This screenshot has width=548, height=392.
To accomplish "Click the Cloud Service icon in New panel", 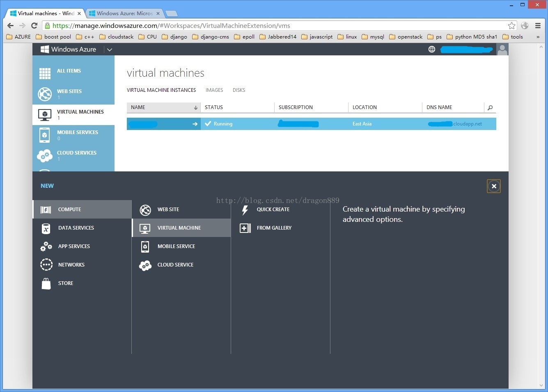I will 145,265.
